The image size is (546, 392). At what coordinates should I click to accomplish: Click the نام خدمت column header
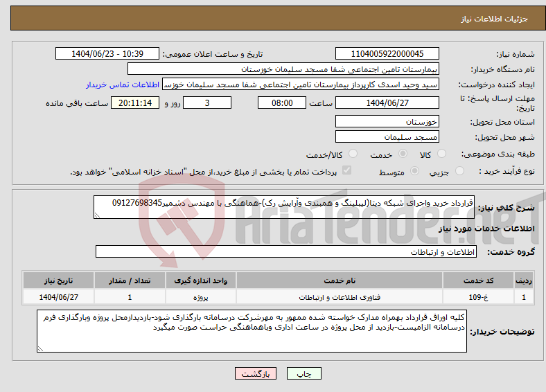click(340, 280)
